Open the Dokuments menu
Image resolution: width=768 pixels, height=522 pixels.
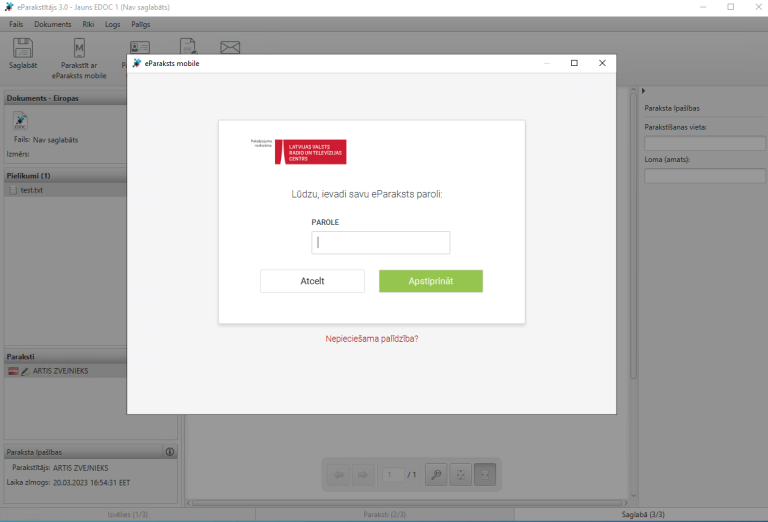pyautogui.click(x=53, y=23)
